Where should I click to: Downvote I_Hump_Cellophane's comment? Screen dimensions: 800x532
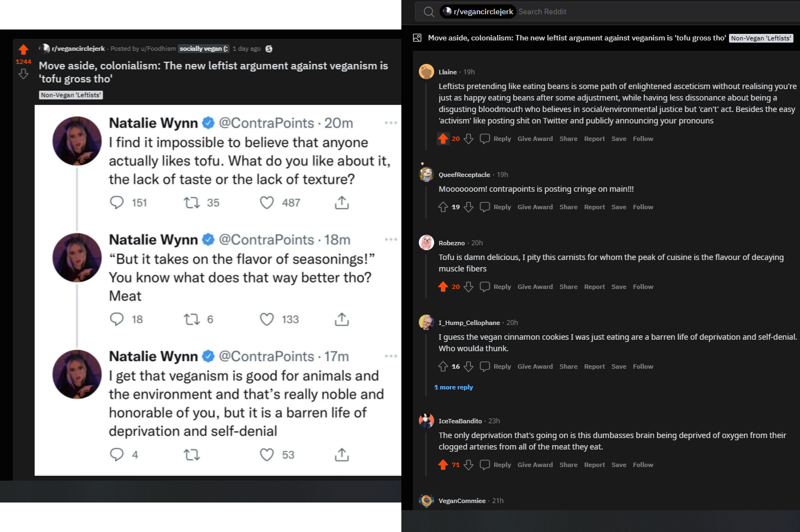[x=469, y=367]
